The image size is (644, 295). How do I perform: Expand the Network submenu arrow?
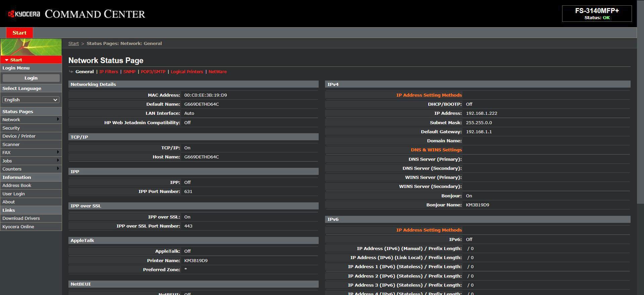[x=58, y=119]
